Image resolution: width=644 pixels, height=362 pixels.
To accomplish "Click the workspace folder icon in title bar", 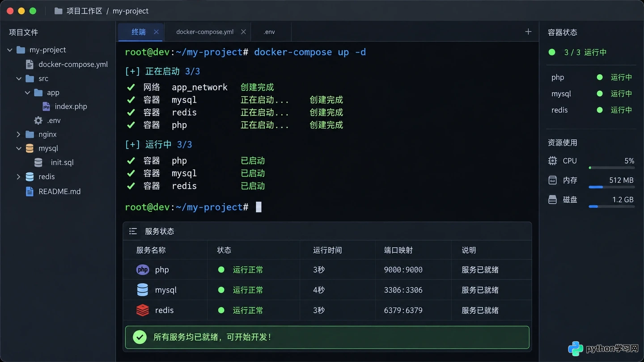I will (58, 11).
